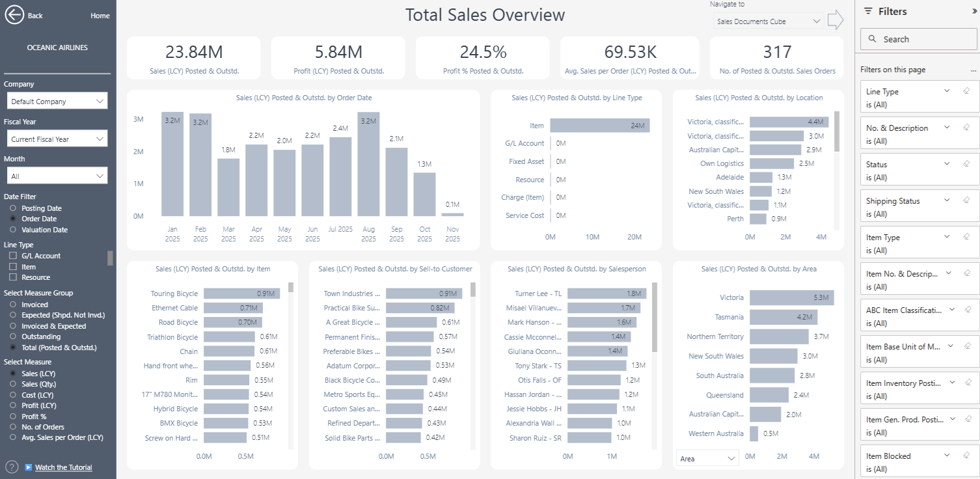Click the Filters search input field

[918, 39]
